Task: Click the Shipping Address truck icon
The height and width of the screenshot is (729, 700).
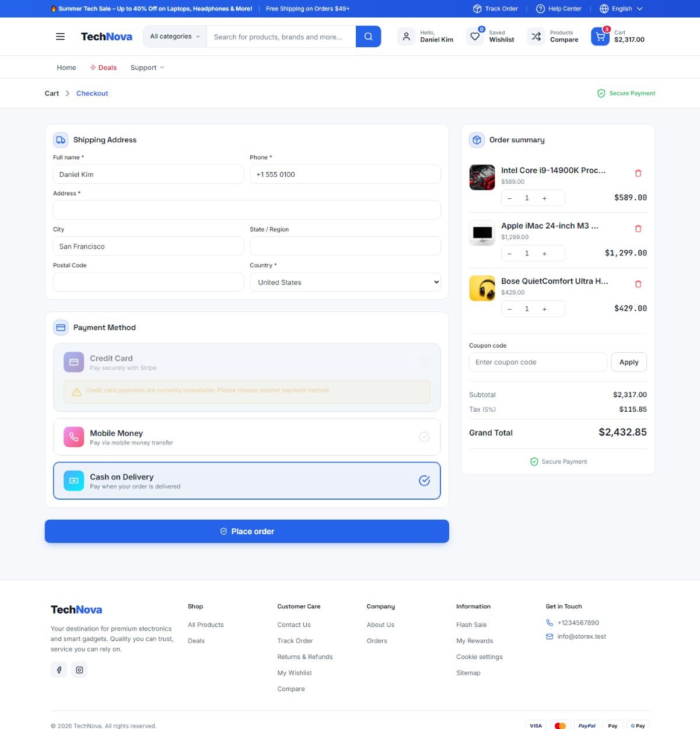Action: click(61, 140)
